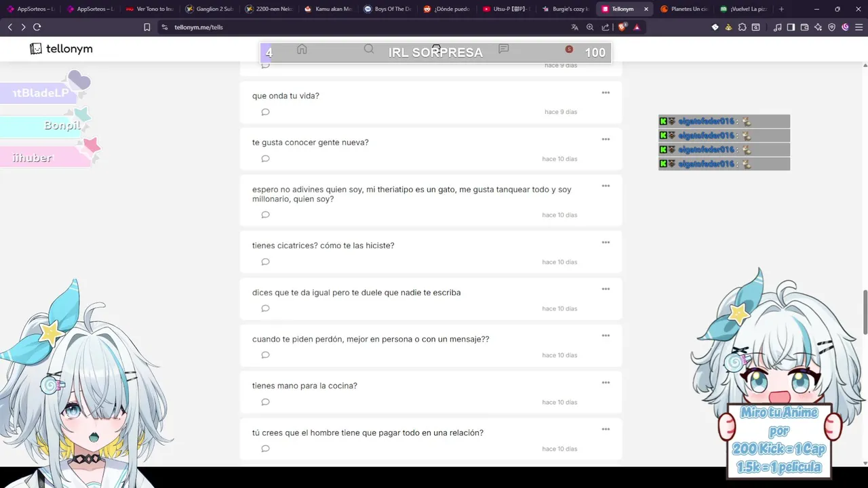The height and width of the screenshot is (488, 868).
Task: Open Tellonym search magnifier icon
Action: 369,49
